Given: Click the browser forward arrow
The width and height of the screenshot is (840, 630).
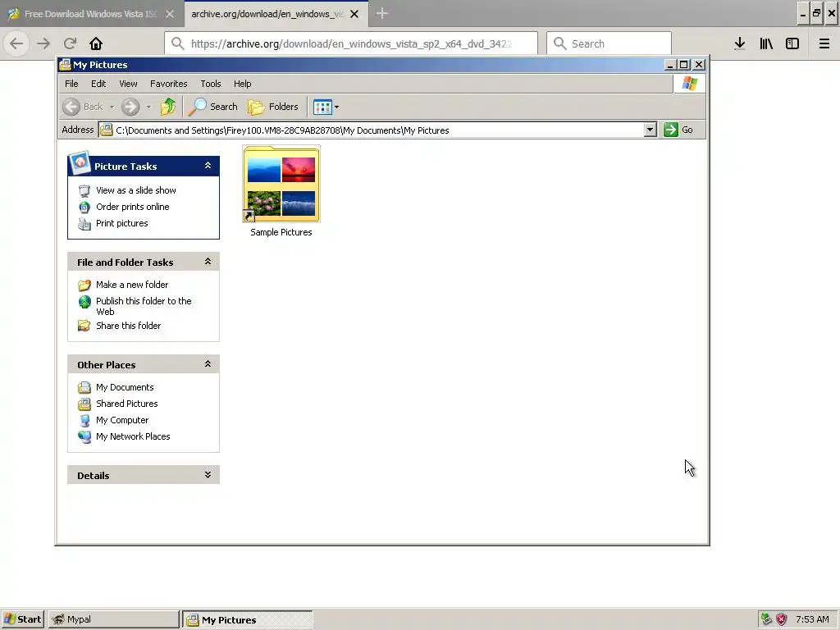Looking at the screenshot, I should (x=43, y=43).
